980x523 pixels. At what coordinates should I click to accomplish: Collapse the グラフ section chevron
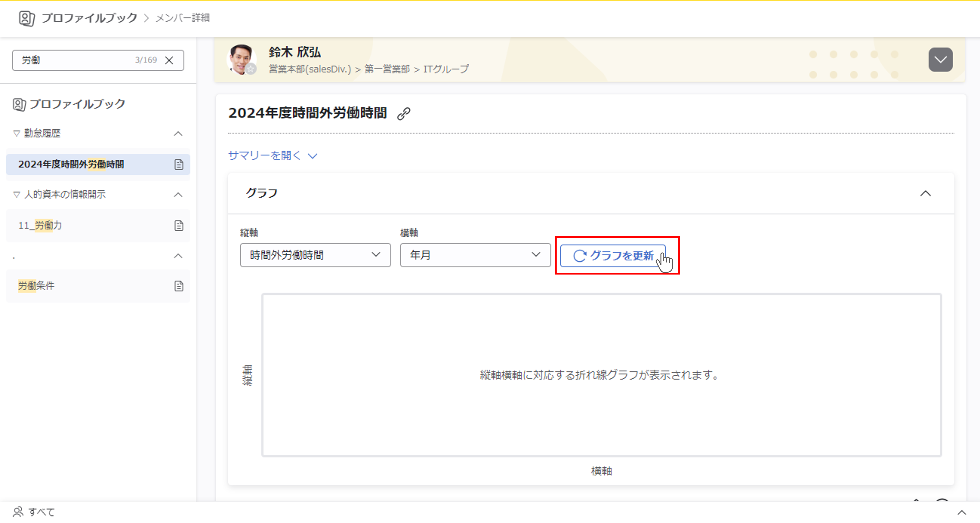point(925,194)
